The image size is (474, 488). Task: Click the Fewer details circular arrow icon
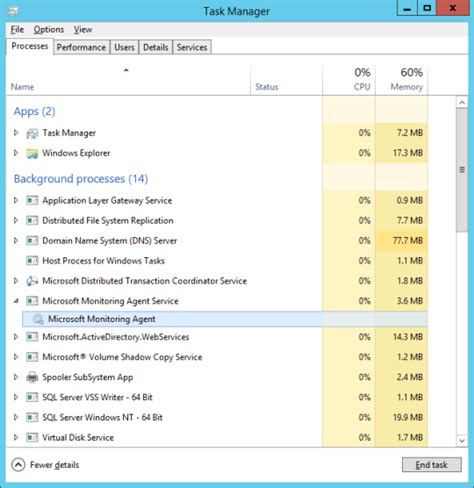click(x=18, y=465)
